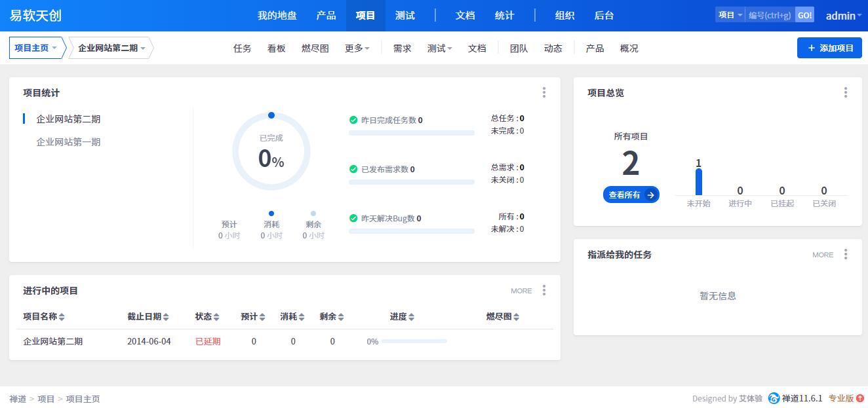Go to 我的地盘 in top navigation

(x=277, y=16)
